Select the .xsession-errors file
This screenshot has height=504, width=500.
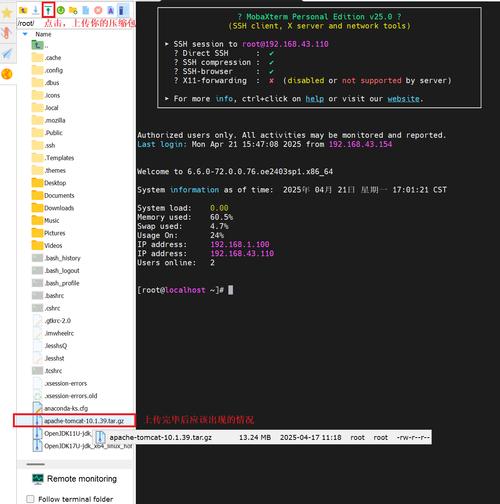coord(60,383)
